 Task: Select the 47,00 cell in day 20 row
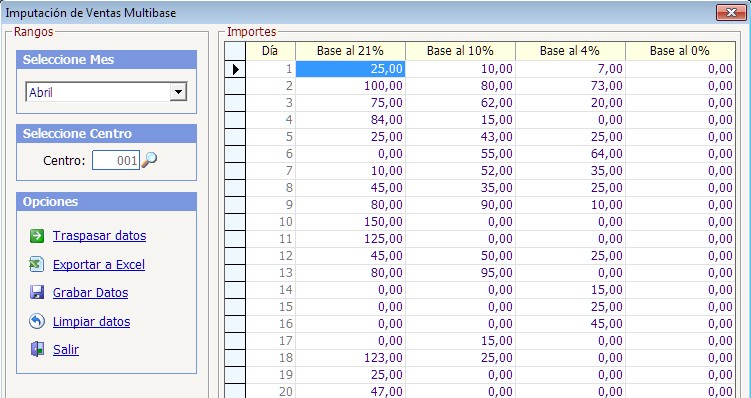point(350,391)
